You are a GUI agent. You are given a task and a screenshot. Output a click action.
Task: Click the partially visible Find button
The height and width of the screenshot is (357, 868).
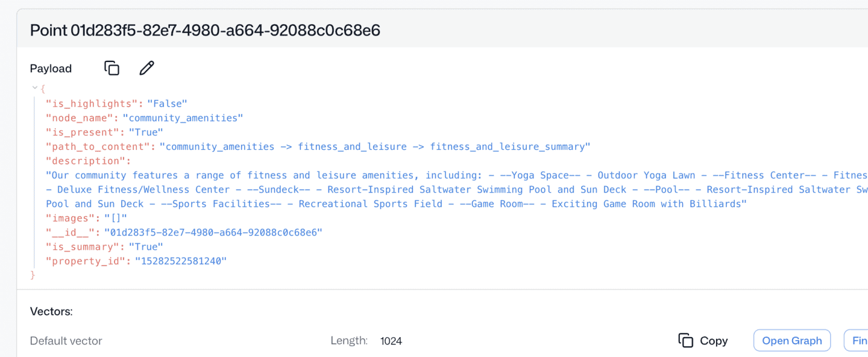click(x=857, y=341)
